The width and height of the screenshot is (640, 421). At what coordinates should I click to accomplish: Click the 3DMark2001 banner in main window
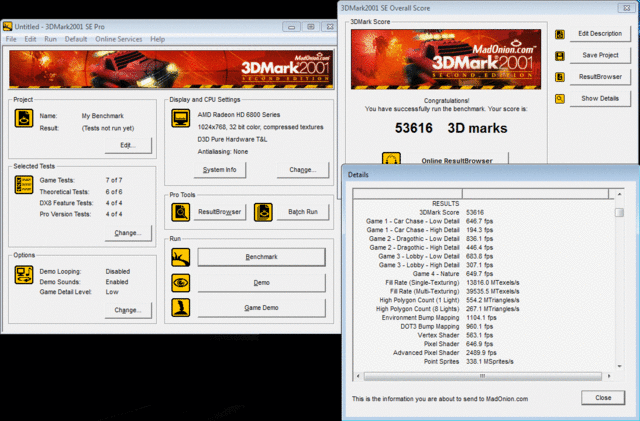click(171, 69)
